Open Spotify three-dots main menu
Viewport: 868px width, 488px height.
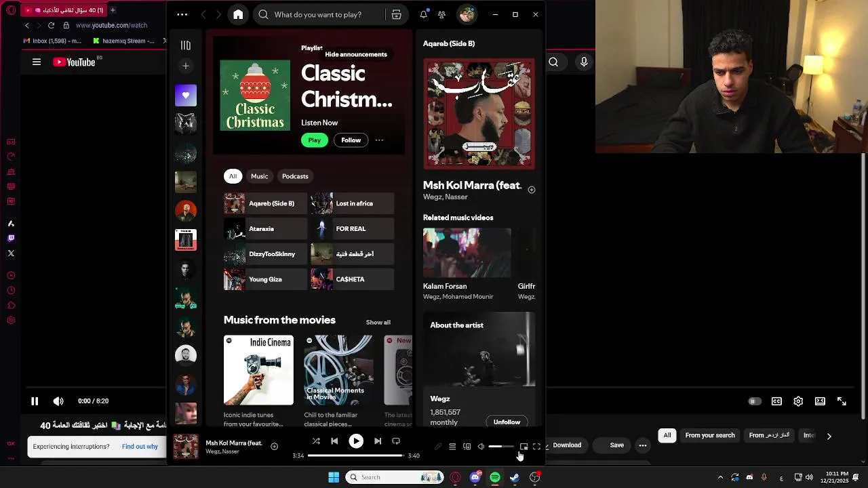pos(182,14)
